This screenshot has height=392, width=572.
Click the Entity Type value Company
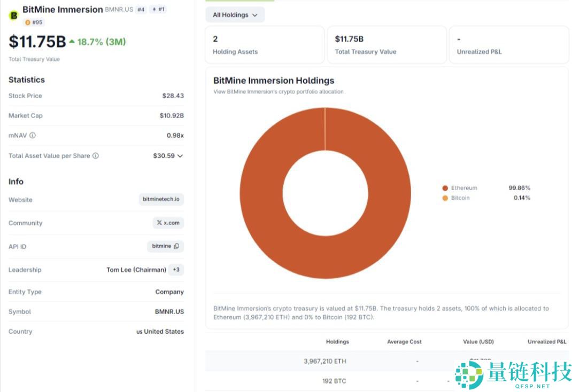coord(169,292)
